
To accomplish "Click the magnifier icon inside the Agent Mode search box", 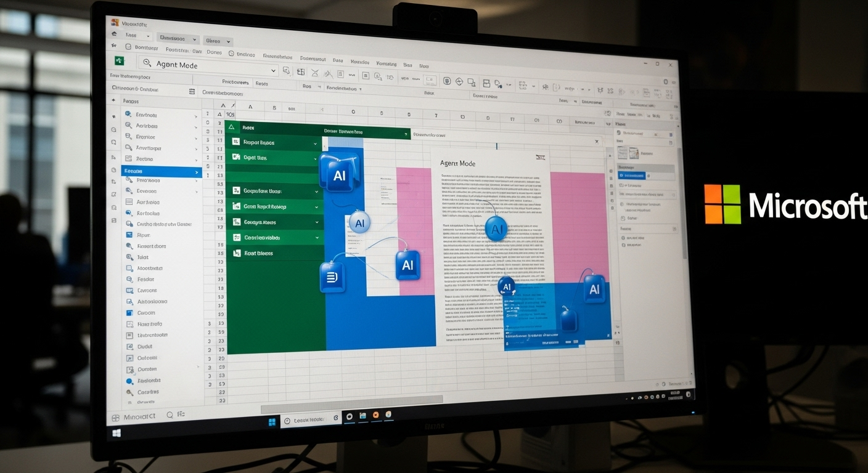I will pyautogui.click(x=147, y=62).
